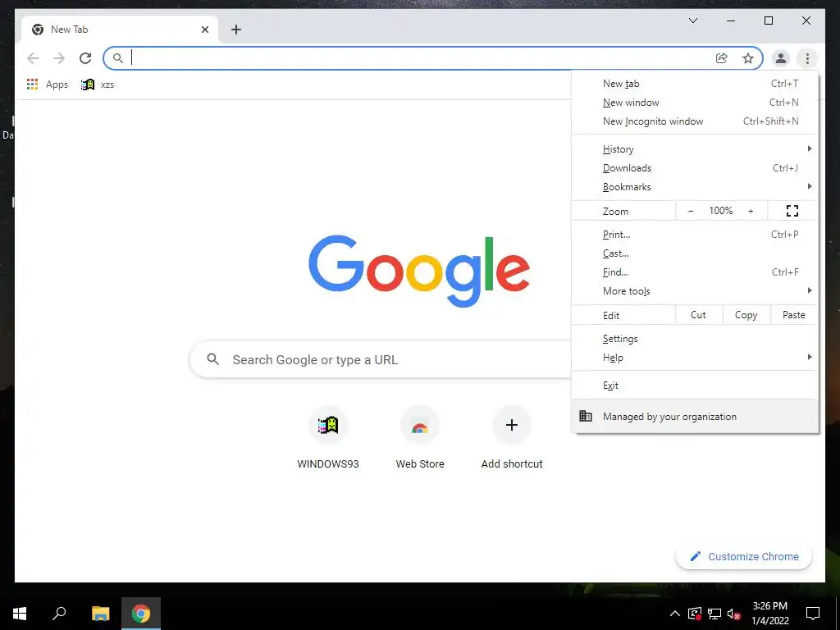Open the security alert tray icon
Viewport: 840px width, 630px height.
point(694,614)
